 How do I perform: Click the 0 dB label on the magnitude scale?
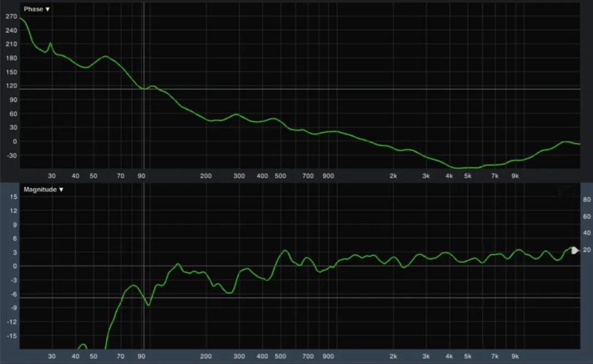click(14, 266)
